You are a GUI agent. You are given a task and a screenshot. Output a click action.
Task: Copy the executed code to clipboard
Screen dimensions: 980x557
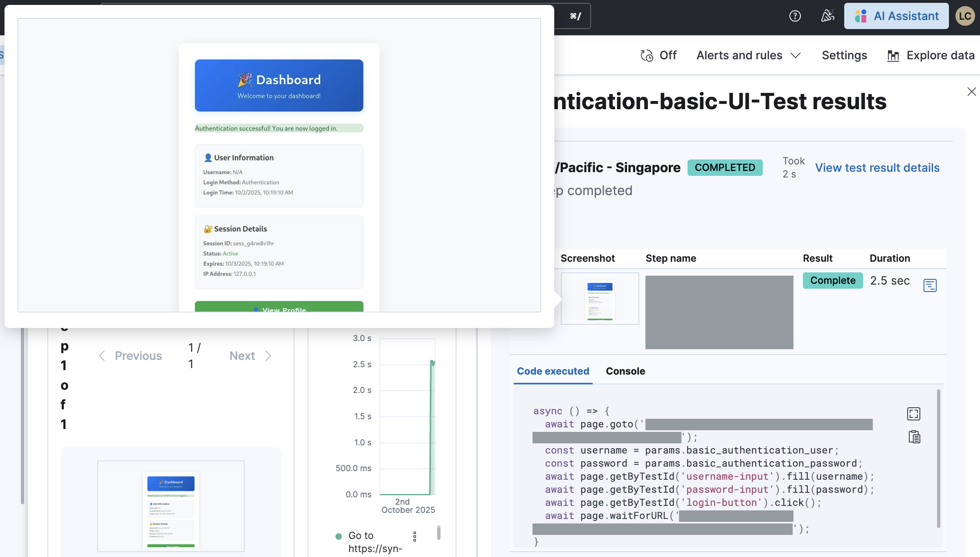[x=914, y=437]
